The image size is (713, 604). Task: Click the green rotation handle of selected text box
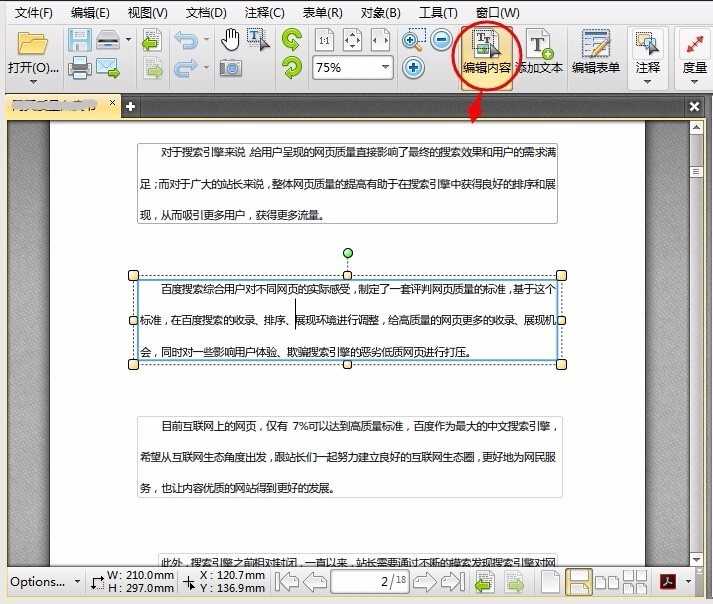(347, 253)
